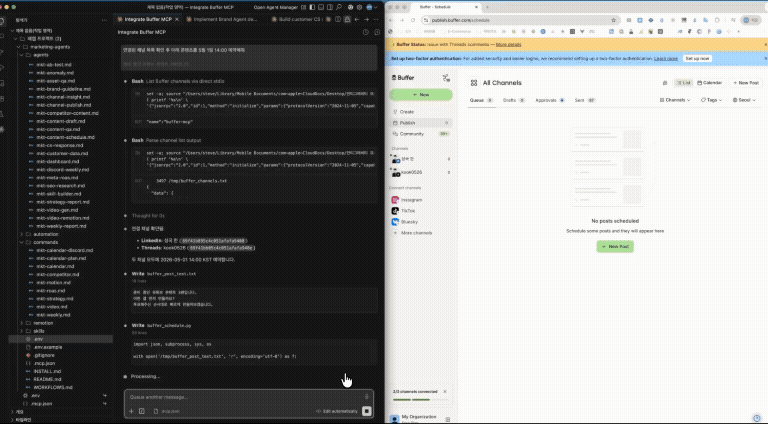Open All Channels grid icon
768x424 pixels.
tap(474, 83)
